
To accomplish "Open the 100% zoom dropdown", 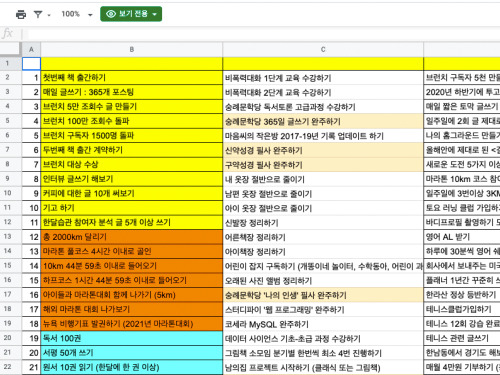I will tap(77, 14).
